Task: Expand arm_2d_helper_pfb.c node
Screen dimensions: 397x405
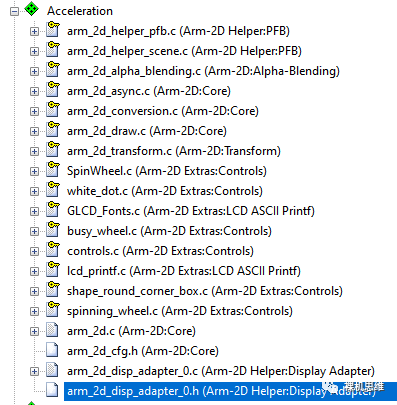Action: click(x=34, y=32)
